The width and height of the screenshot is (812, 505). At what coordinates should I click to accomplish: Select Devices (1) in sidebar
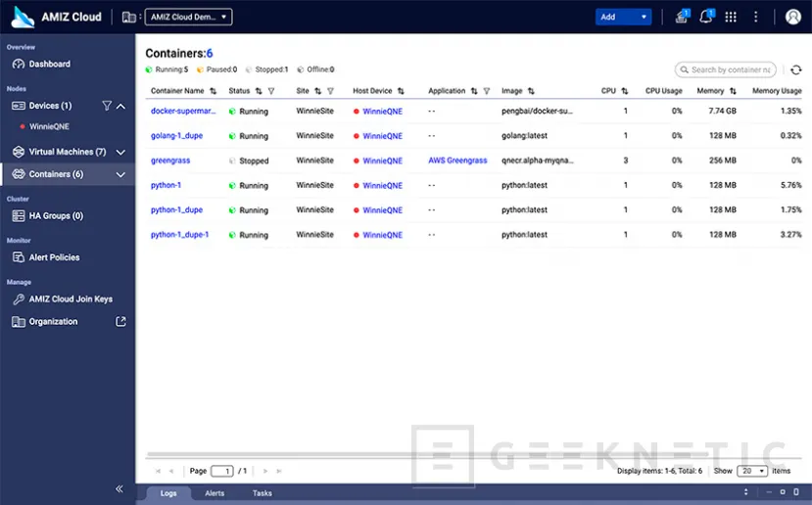(50, 106)
